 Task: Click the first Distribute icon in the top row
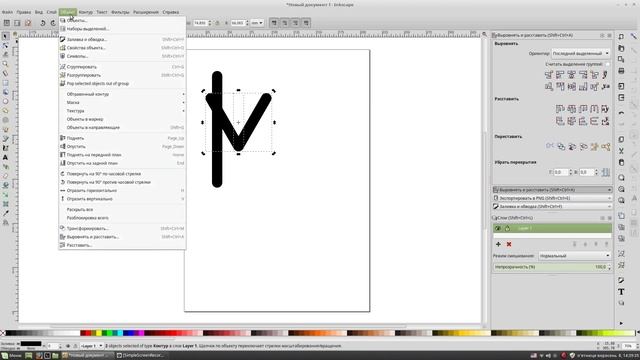(560, 109)
